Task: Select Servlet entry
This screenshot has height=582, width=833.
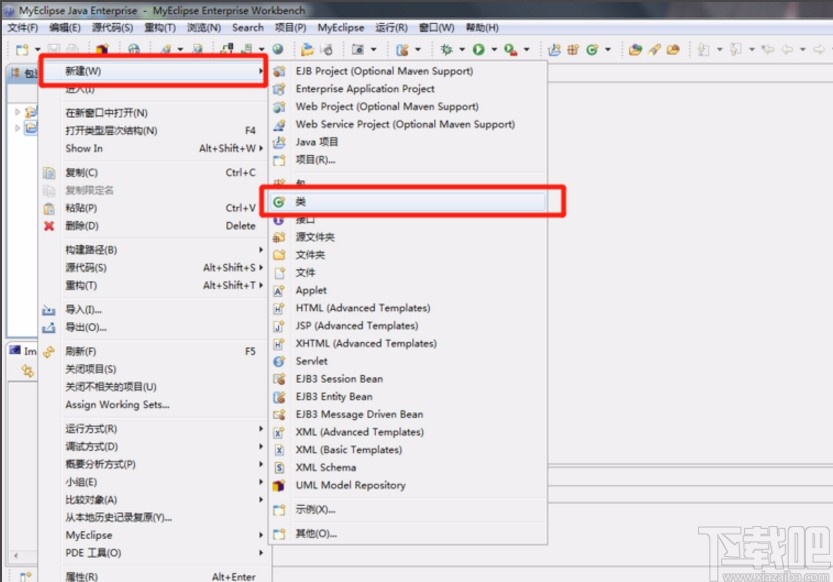Action: (407, 361)
